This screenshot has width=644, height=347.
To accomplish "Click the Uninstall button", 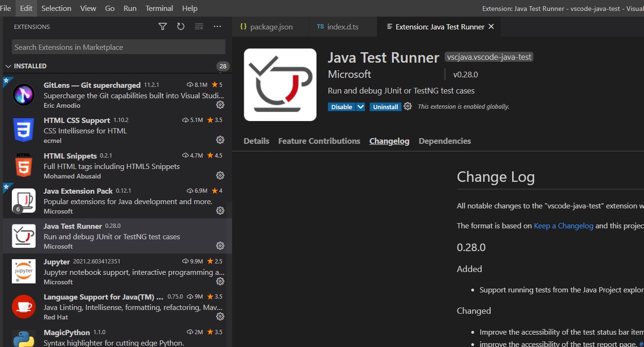I will pos(385,107).
